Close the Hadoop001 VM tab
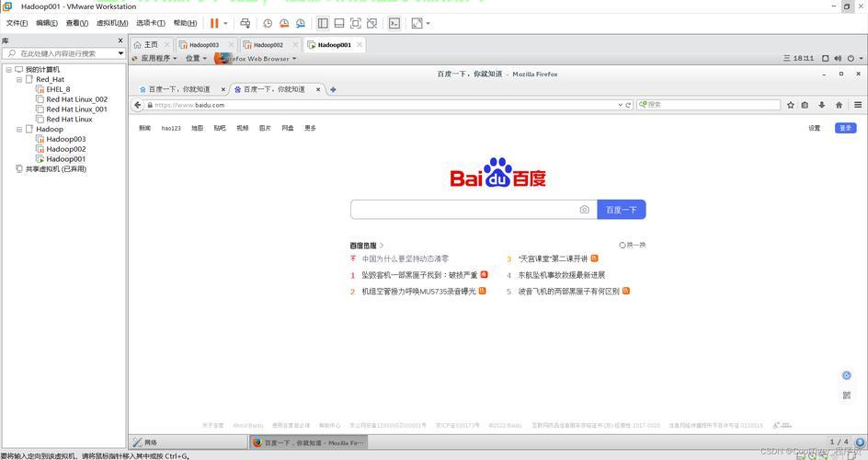868x460 pixels. point(360,45)
